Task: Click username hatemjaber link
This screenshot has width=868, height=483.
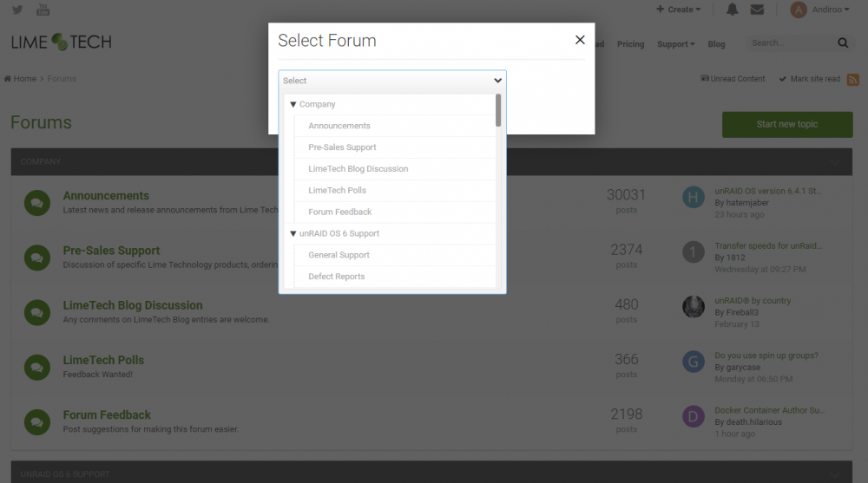Action: click(746, 203)
